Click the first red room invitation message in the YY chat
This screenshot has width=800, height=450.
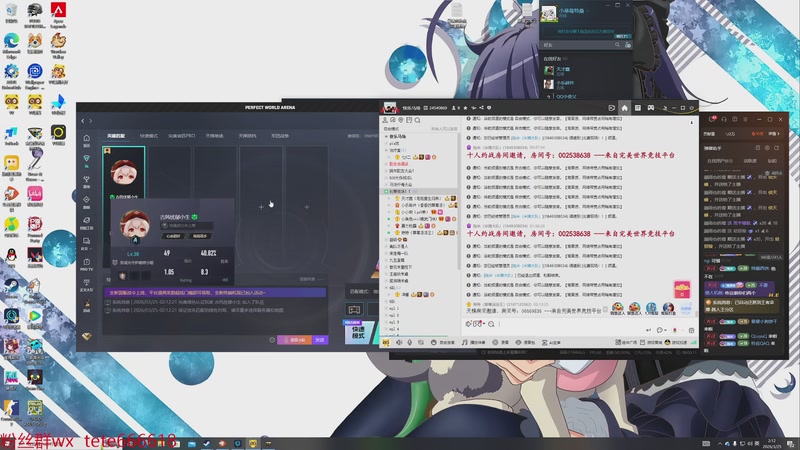pyautogui.click(x=570, y=155)
